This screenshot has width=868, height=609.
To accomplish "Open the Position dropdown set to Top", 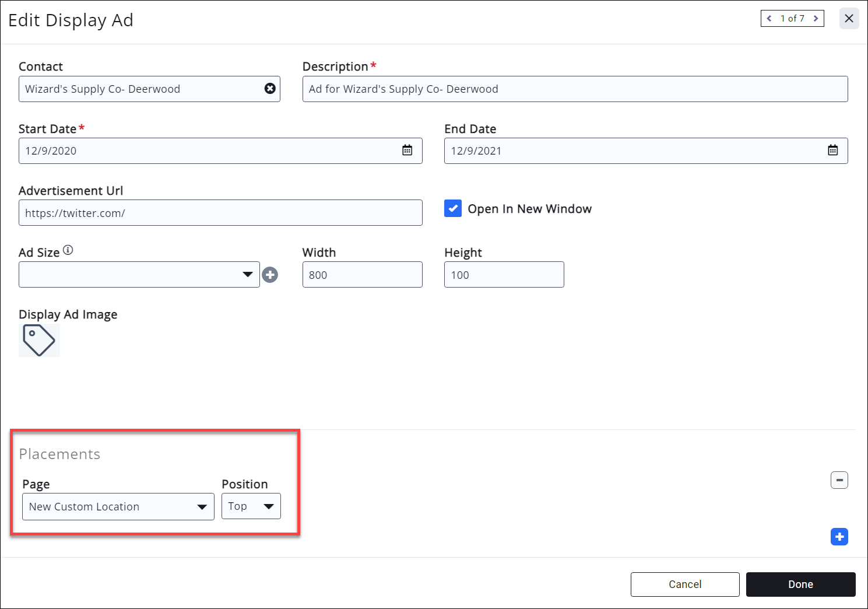I will coord(251,506).
